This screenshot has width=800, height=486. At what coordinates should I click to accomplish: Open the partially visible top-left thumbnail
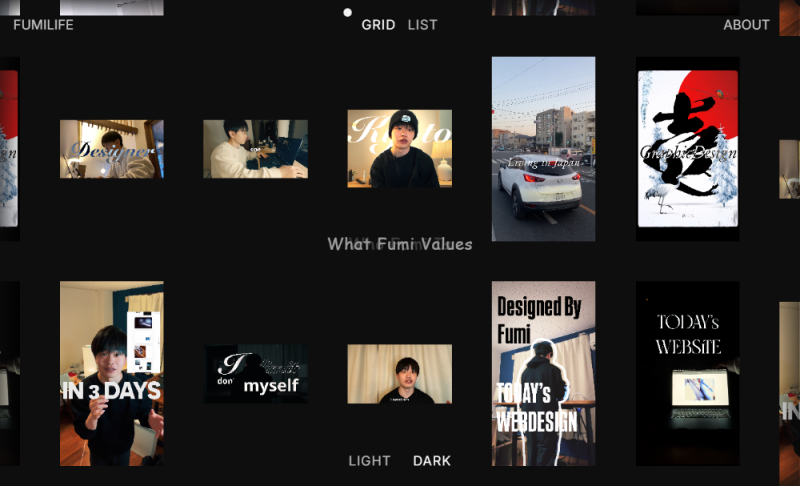pyautogui.click(x=112, y=7)
